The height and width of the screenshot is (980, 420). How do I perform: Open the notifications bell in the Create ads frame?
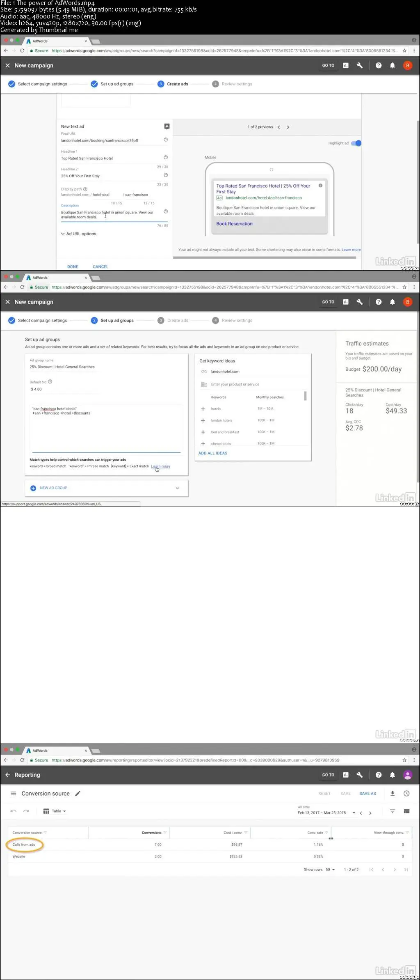coord(393,65)
